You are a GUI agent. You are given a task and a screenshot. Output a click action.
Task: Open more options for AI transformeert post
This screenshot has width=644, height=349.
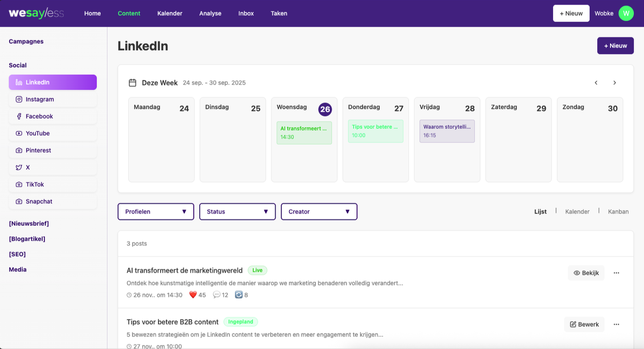tap(616, 273)
